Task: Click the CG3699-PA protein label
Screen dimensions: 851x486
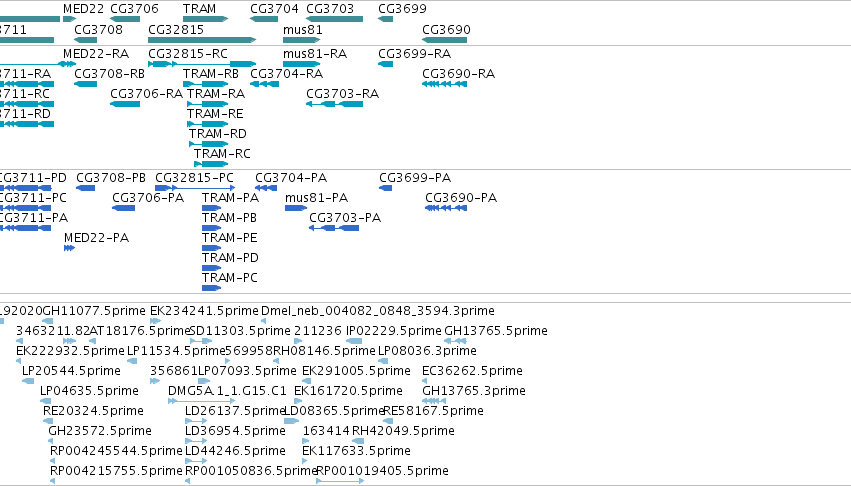Action: 415,178
